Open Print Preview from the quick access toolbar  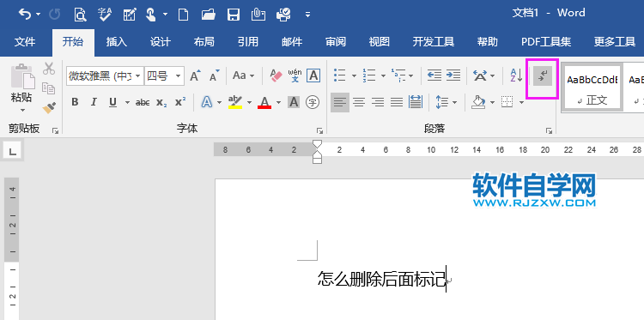(x=79, y=15)
